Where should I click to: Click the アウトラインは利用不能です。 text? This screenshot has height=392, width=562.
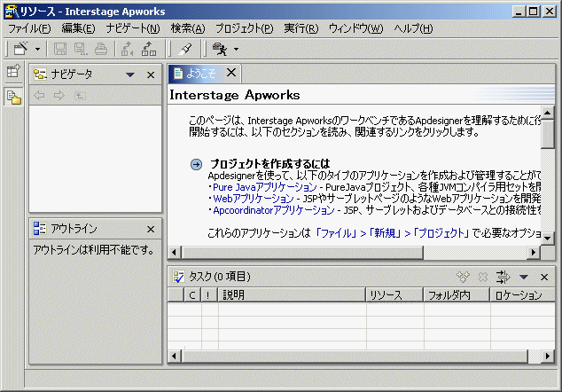tap(94, 249)
